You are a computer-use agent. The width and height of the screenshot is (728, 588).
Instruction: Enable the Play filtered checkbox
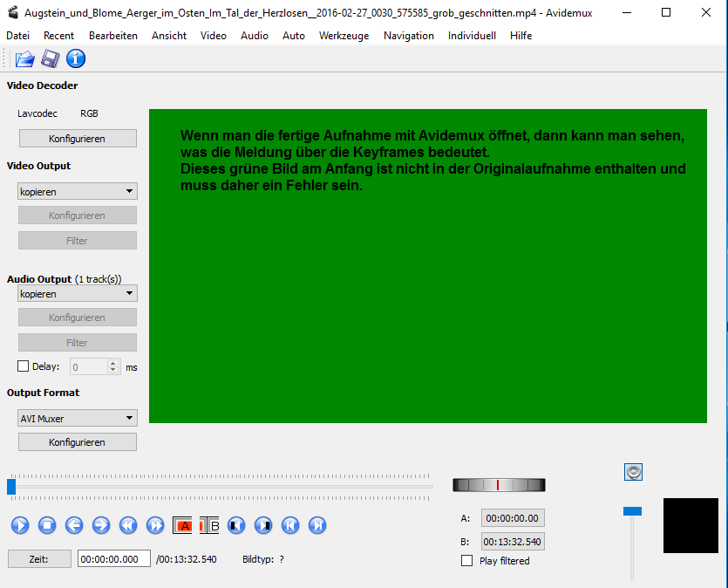point(466,561)
